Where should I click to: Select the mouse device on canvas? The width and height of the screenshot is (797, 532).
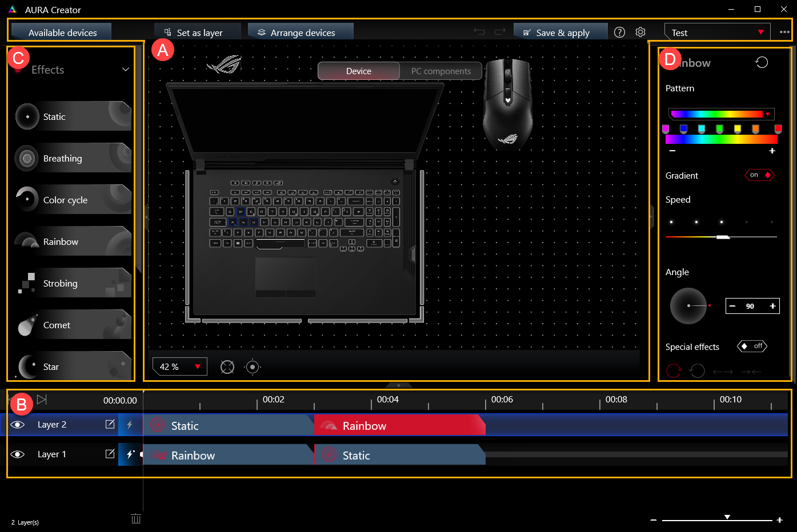[x=507, y=104]
